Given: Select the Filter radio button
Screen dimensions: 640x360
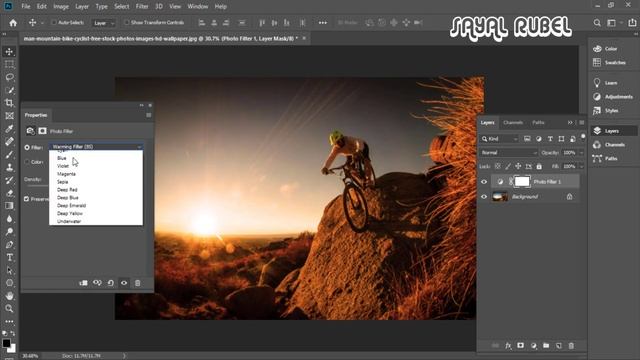Looking at the screenshot, I should click(27, 147).
